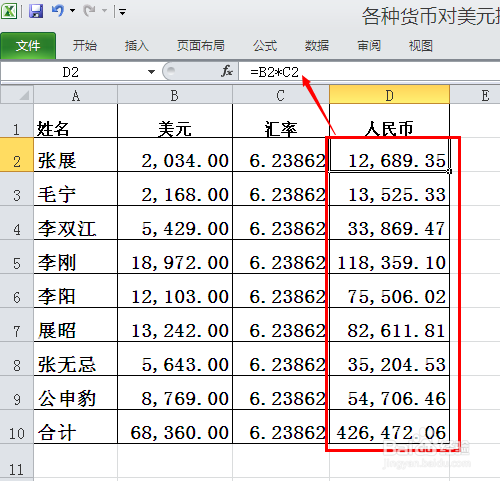Image resolution: width=500 pixels, height=481 pixels.
Task: Select row 1 header
Action: click(17, 121)
